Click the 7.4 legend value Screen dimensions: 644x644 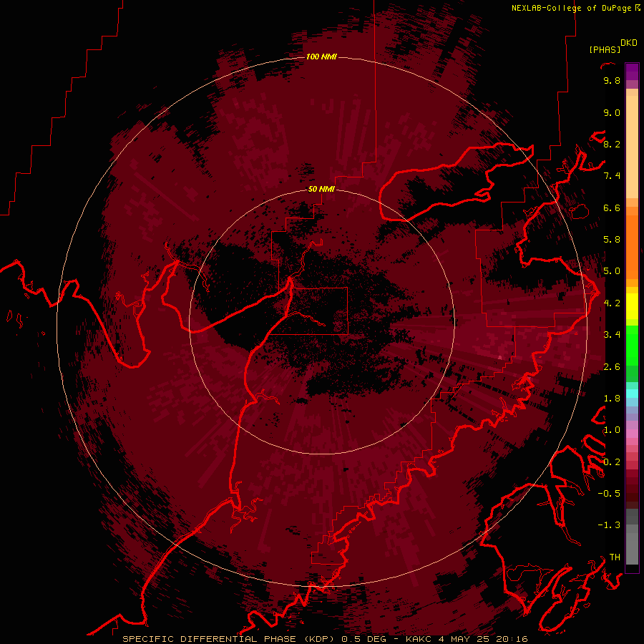[x=612, y=176]
